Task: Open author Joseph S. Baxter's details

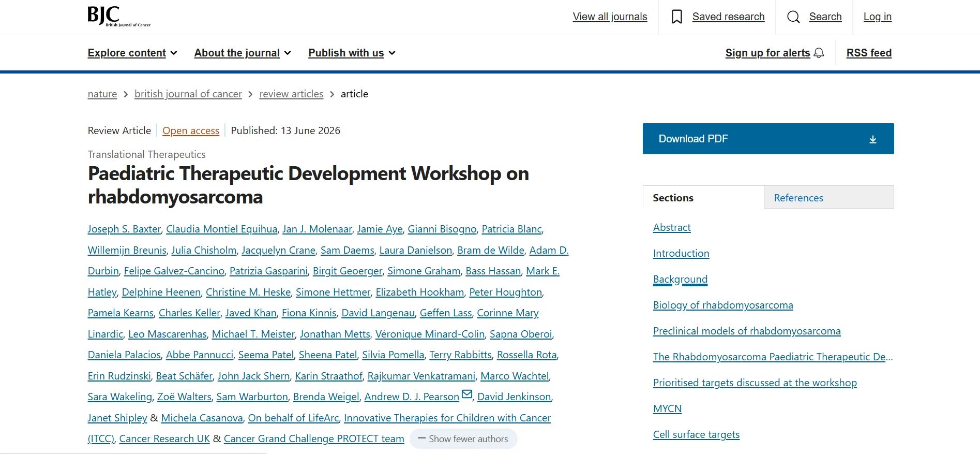Action: [x=124, y=229]
